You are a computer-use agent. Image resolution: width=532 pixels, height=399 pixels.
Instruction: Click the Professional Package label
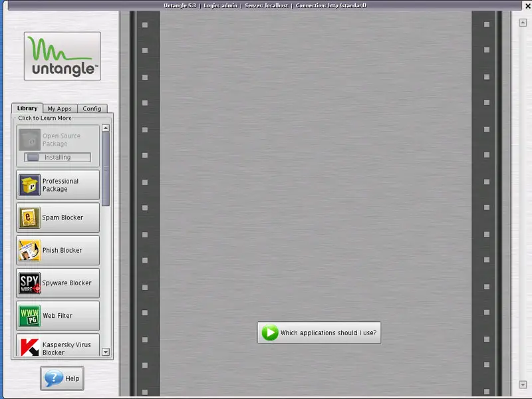pos(61,185)
